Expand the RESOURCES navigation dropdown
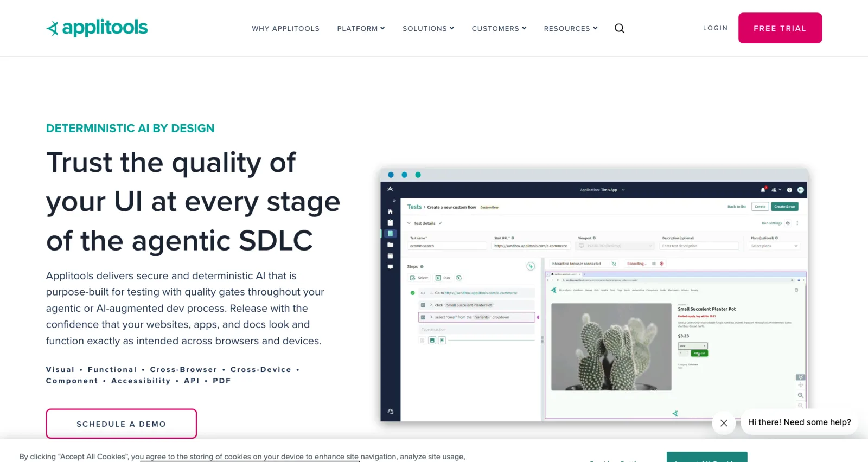This screenshot has height=462, width=868. tap(571, 28)
